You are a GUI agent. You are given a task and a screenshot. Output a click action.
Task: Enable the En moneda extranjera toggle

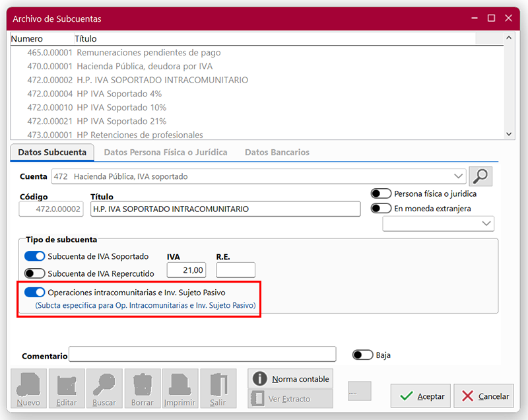click(381, 208)
